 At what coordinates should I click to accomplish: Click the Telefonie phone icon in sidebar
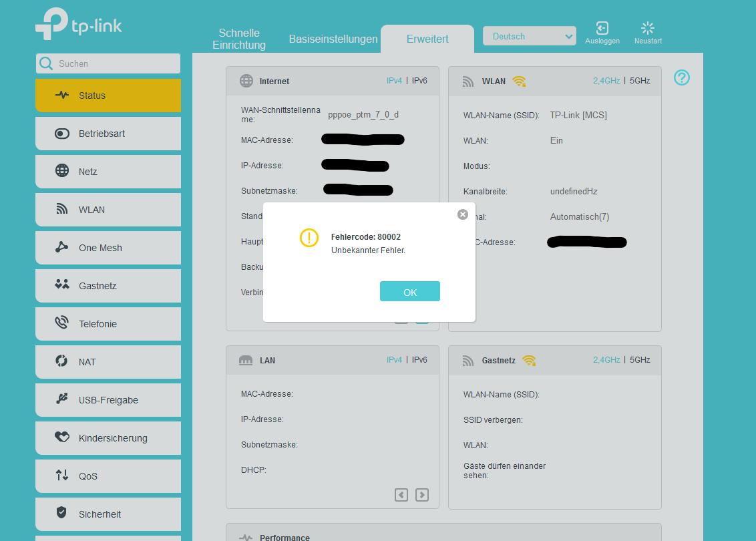(61, 322)
